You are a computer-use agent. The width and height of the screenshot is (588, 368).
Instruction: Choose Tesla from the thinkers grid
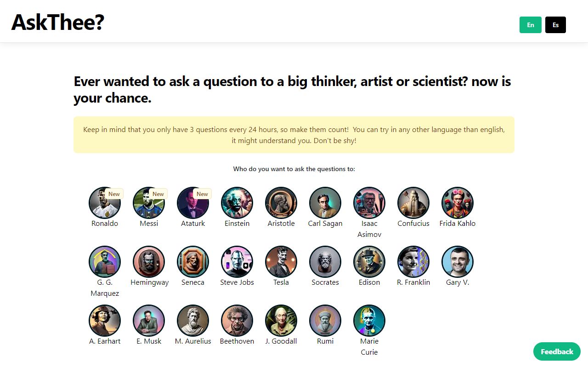click(x=281, y=261)
